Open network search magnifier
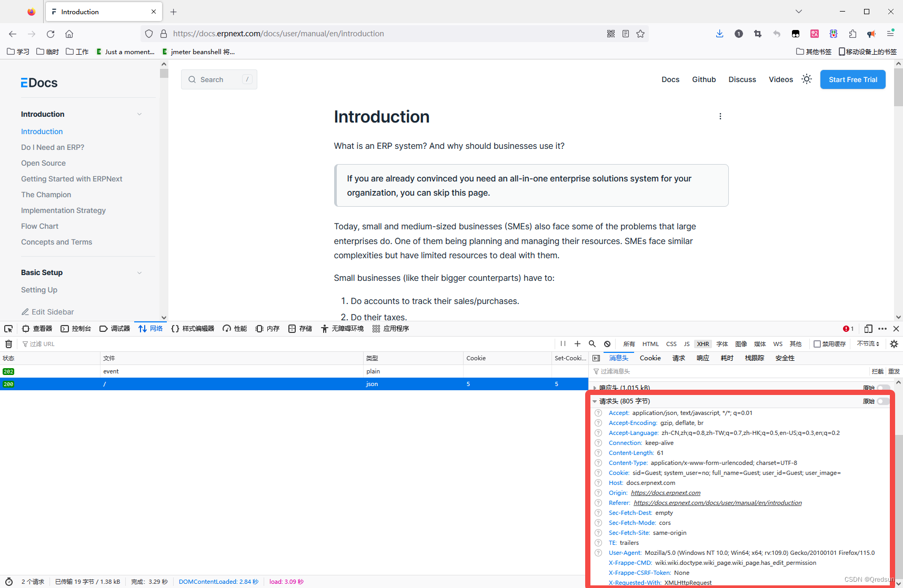 592,344
